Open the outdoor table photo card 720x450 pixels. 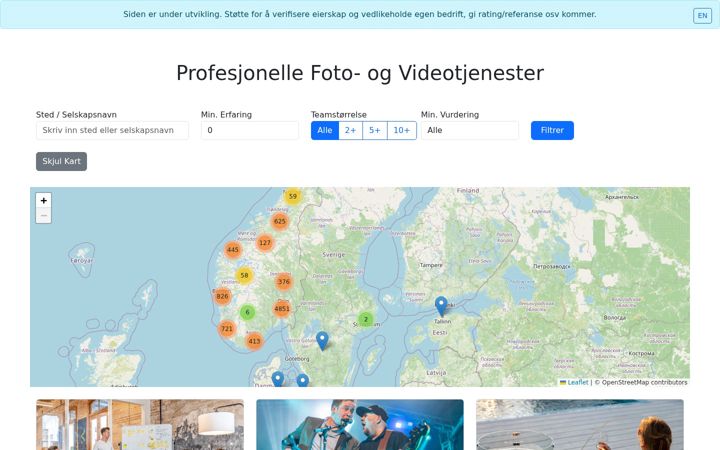[580, 425]
